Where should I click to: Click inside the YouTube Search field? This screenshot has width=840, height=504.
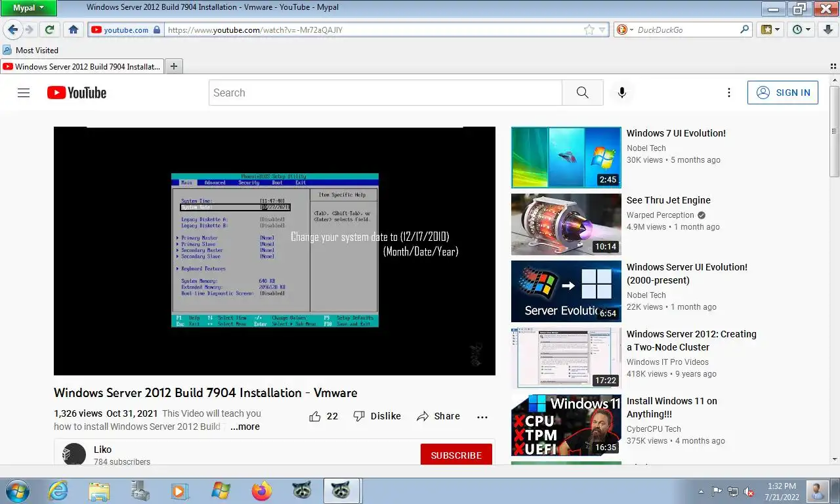(385, 93)
